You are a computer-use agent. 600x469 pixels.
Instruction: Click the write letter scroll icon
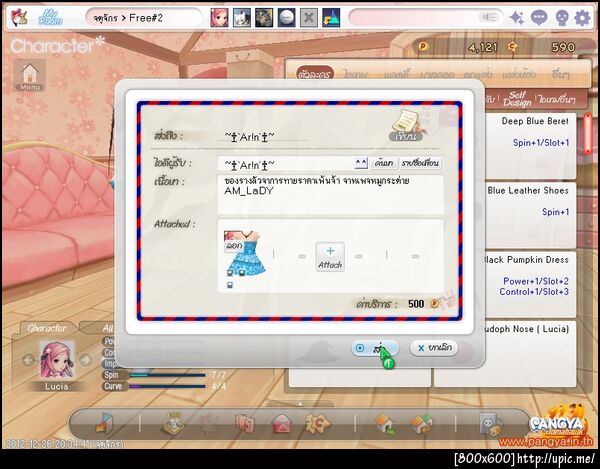coord(406,125)
